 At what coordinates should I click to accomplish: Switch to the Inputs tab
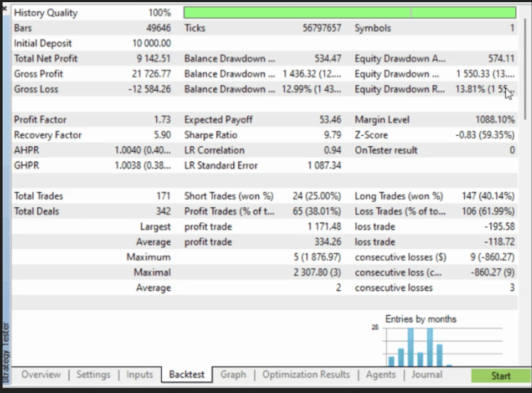139,375
